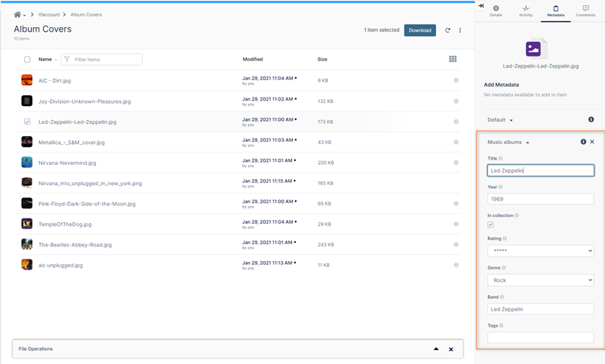Sort by Modified column header
This screenshot has height=364, width=605.
pyautogui.click(x=253, y=60)
